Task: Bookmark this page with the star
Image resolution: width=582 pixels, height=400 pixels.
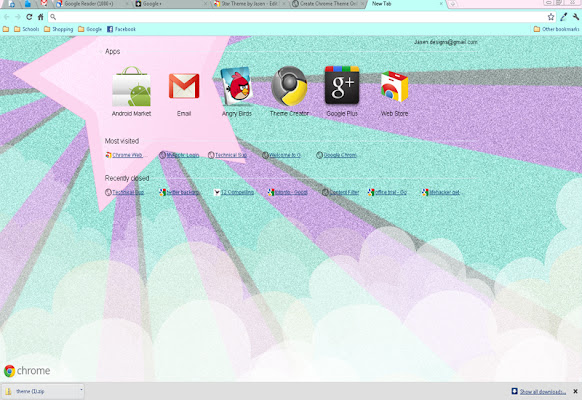Action: coord(551,17)
